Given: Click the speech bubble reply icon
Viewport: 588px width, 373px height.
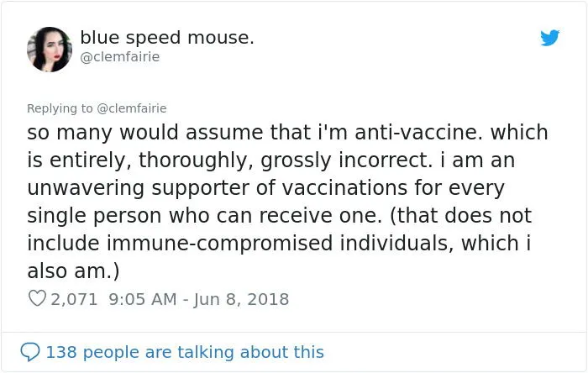Looking at the screenshot, I should (30, 351).
